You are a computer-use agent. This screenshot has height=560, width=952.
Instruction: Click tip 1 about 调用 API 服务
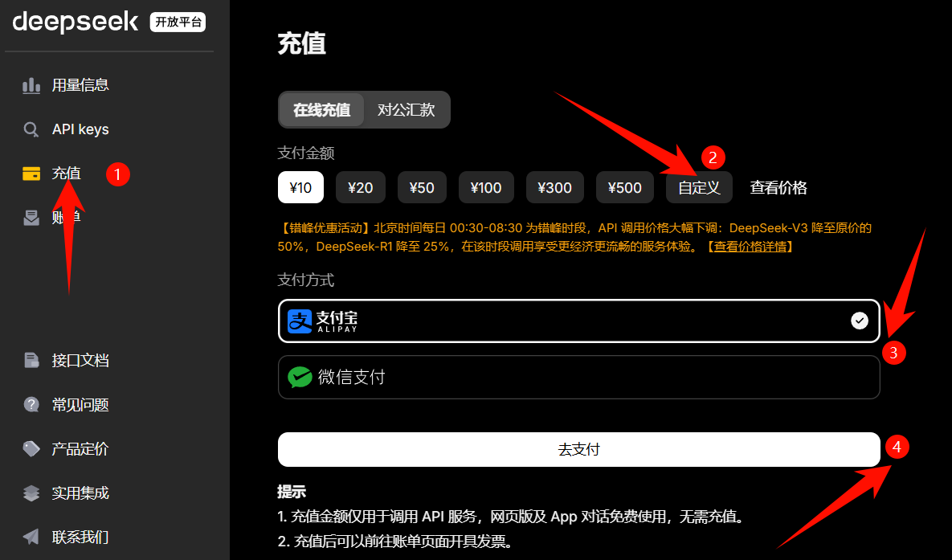point(511,517)
